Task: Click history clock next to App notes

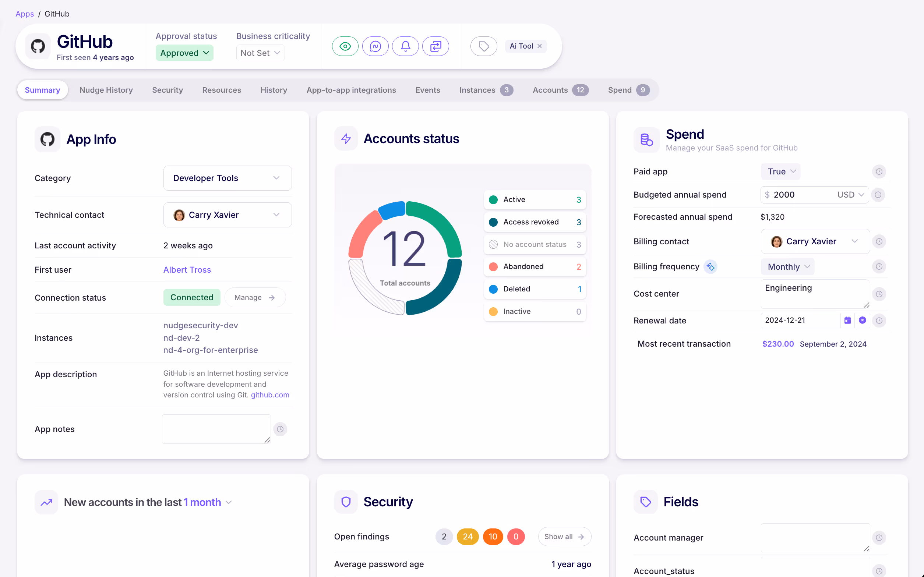Action: 280,429
